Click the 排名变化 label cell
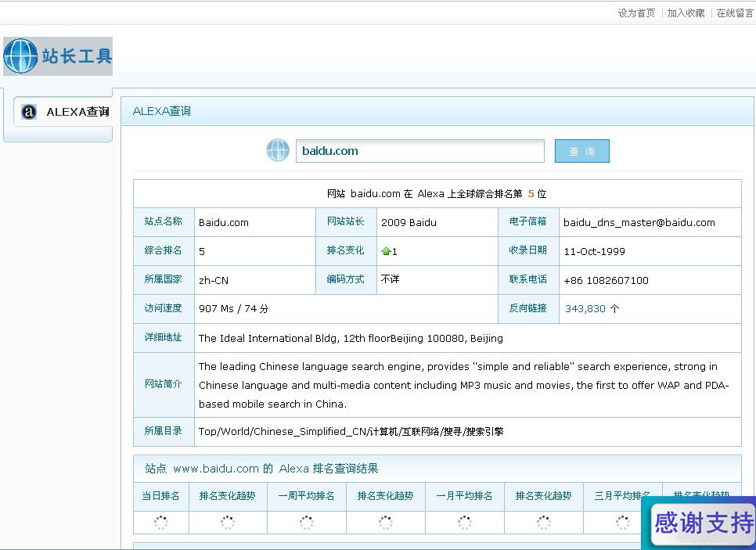Screen dimensions: 756x550 point(346,250)
